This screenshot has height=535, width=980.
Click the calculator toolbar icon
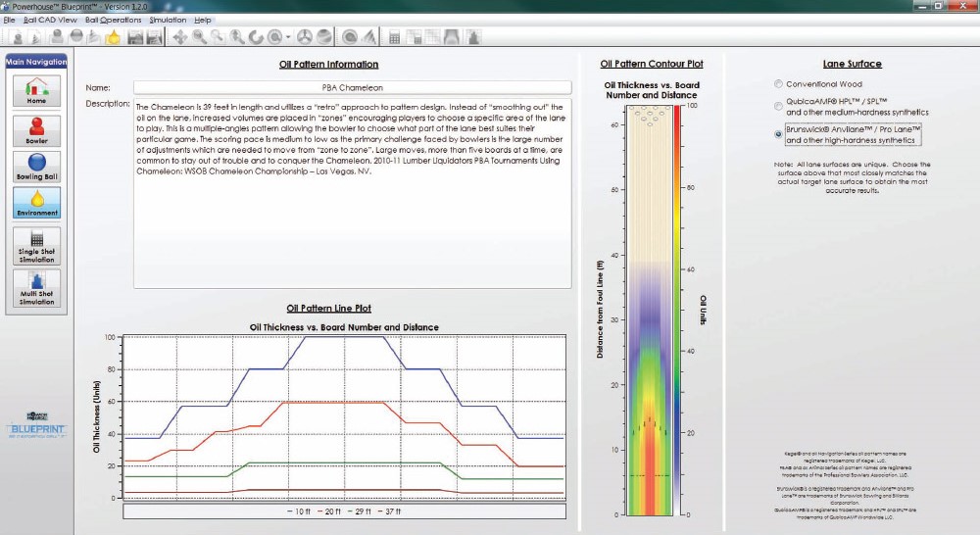click(395, 37)
